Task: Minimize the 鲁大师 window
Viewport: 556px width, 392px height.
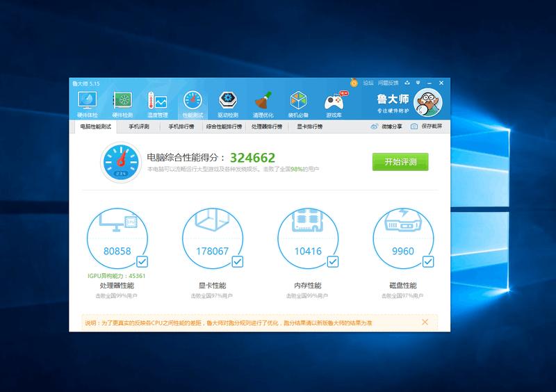Action: coord(430,83)
